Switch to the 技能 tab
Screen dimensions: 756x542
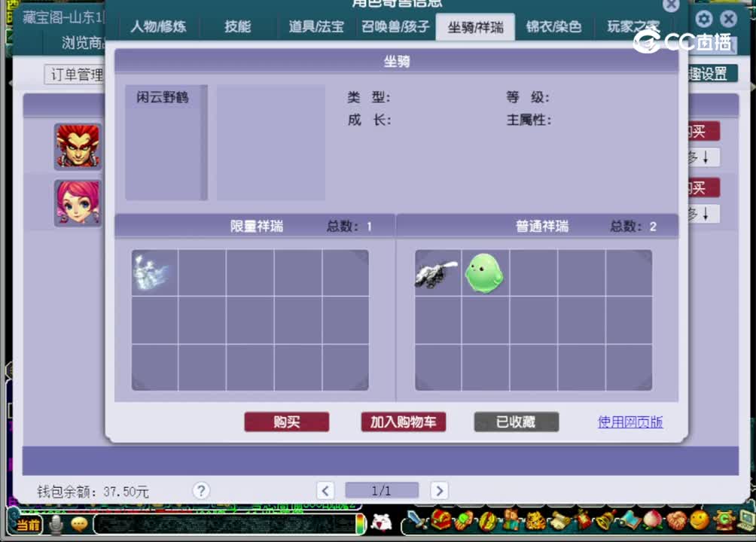[x=236, y=26]
